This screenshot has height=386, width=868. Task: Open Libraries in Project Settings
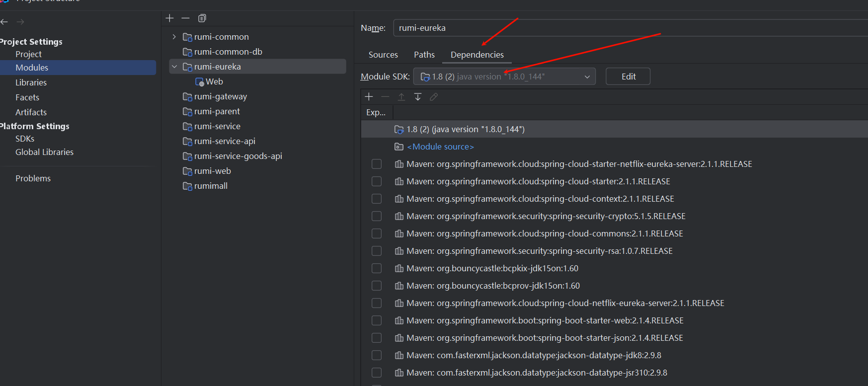(31, 82)
